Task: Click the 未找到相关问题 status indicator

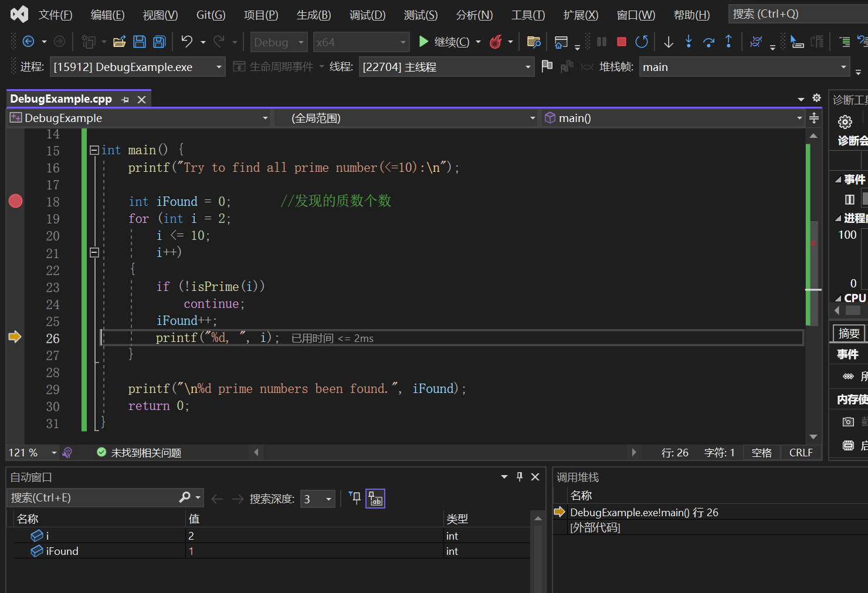Action: tap(139, 452)
